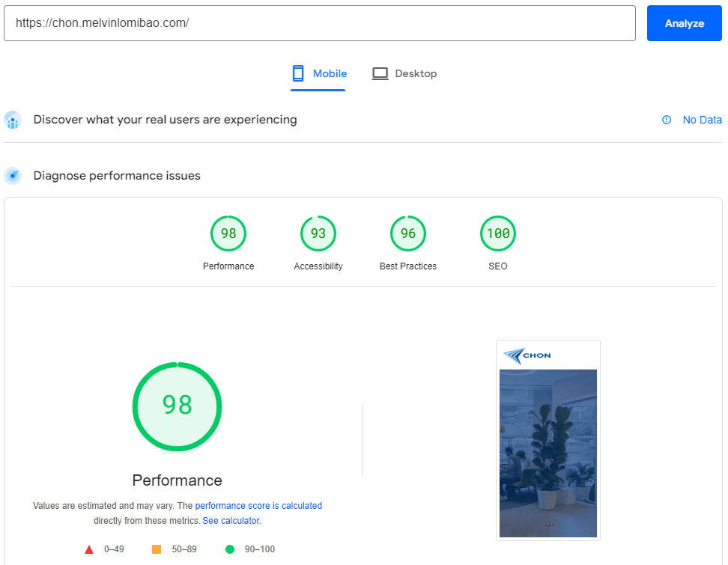Click the large Performance gauge circle
This screenshot has width=728, height=565.
pos(178,406)
